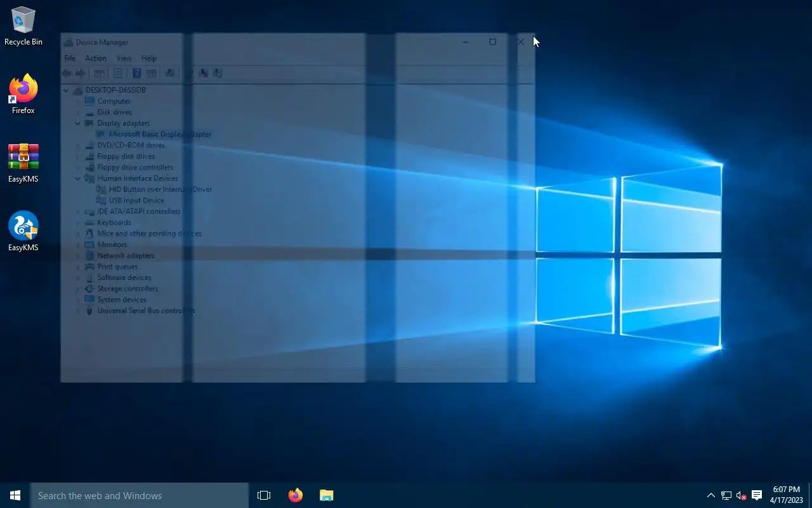Screen dimensions: 812x508
Task: Select Floppy drive controllers row
Action: click(134, 167)
